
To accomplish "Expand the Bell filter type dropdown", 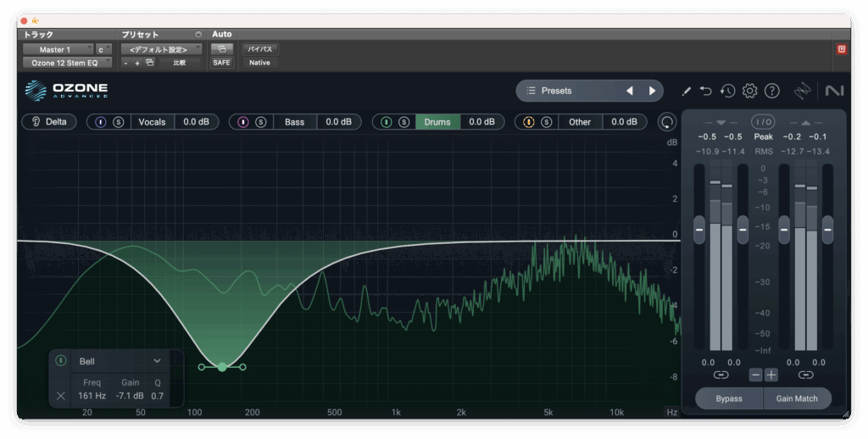I will pyautogui.click(x=156, y=361).
